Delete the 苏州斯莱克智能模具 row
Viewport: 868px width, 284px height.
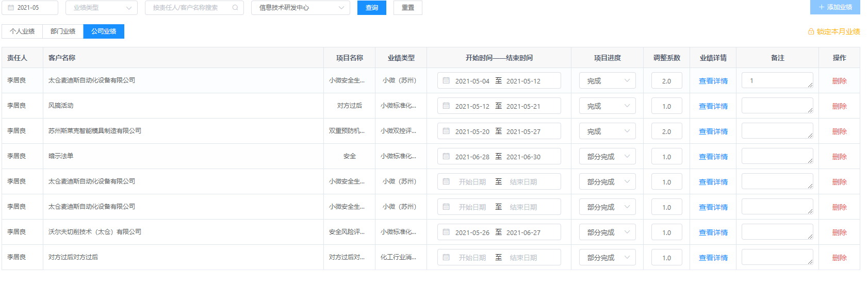click(x=840, y=131)
